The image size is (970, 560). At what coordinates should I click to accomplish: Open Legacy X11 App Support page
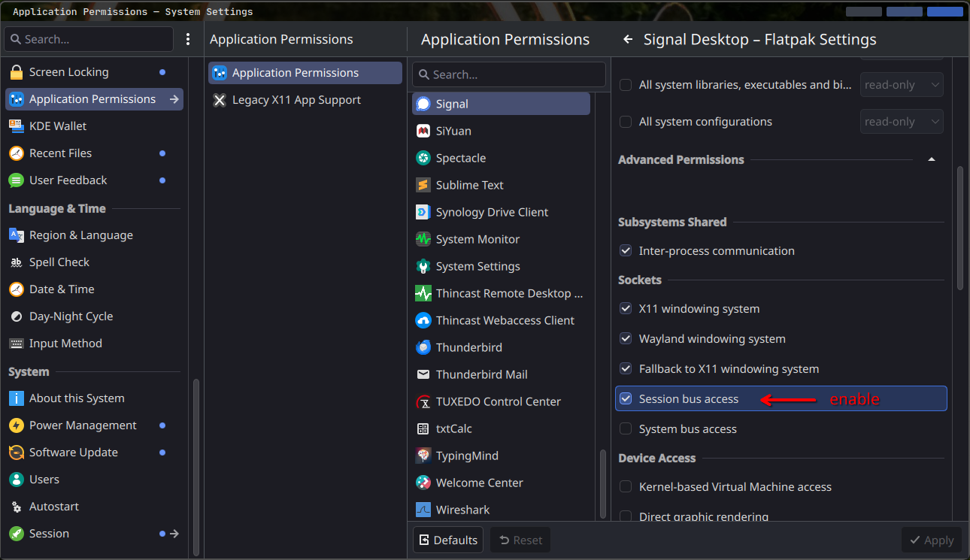click(296, 100)
